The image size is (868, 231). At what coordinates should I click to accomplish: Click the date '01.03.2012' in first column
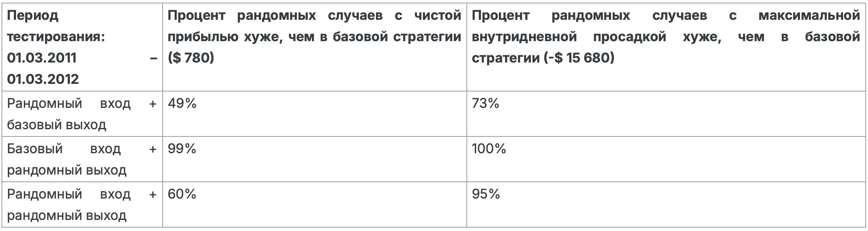click(x=43, y=79)
